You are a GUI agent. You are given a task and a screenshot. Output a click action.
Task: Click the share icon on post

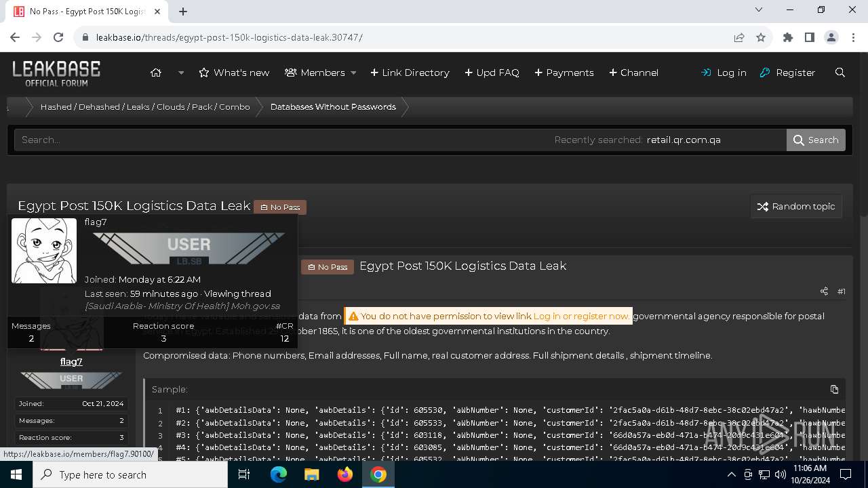click(x=824, y=291)
